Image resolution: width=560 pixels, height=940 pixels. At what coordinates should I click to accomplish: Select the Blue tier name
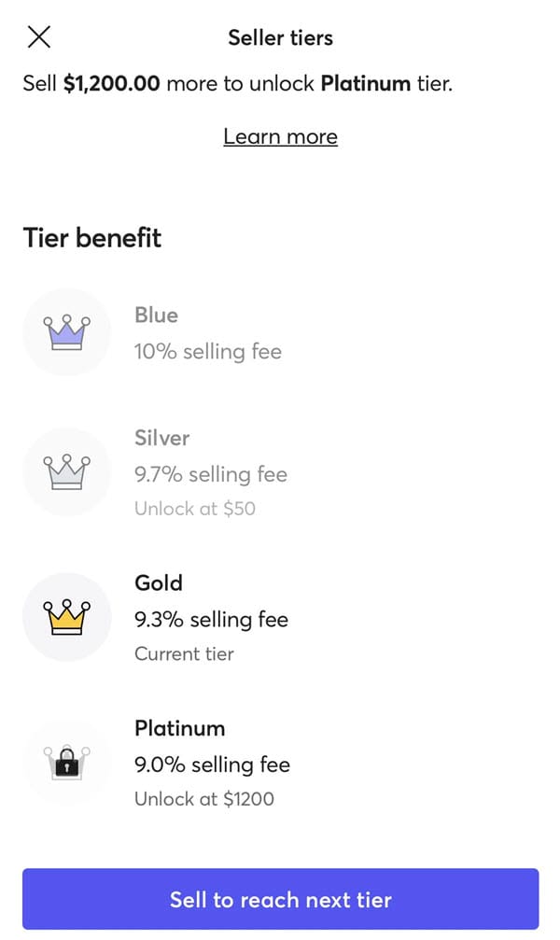click(x=156, y=316)
